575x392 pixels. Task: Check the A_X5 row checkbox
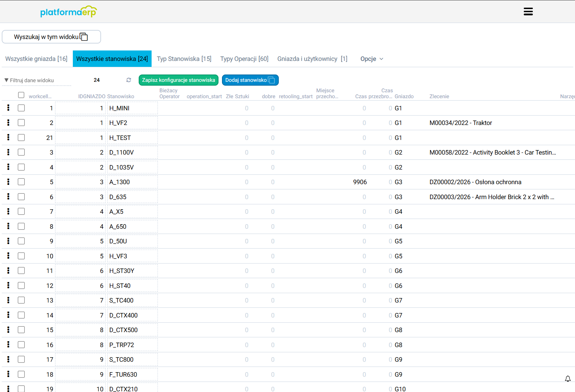pos(21,211)
